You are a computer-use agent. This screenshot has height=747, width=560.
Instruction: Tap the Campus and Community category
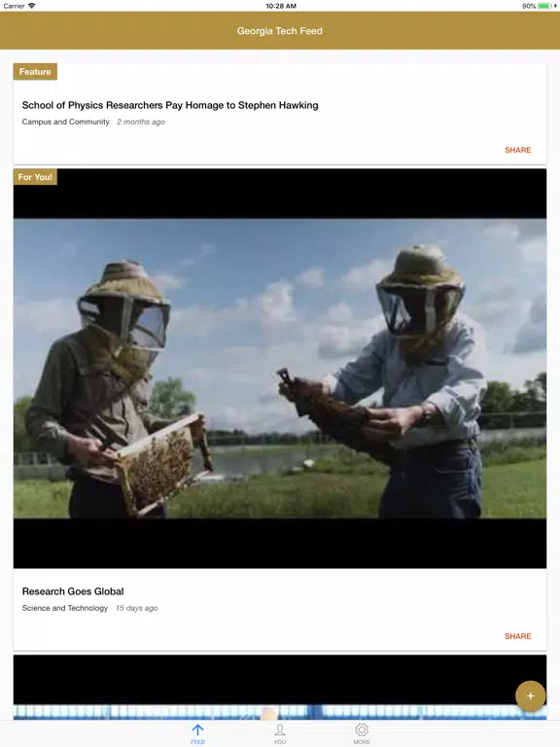click(x=66, y=122)
